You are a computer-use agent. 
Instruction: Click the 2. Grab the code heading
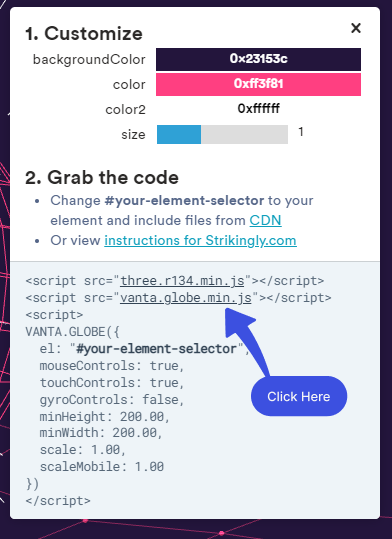(x=102, y=178)
